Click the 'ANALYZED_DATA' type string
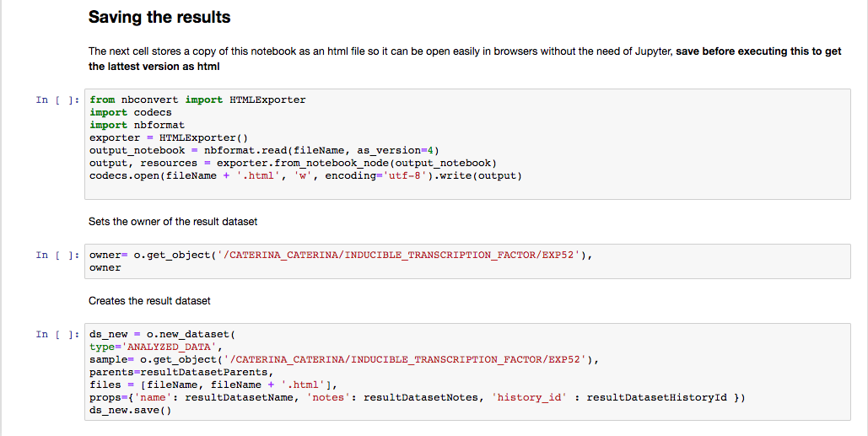 (171, 347)
